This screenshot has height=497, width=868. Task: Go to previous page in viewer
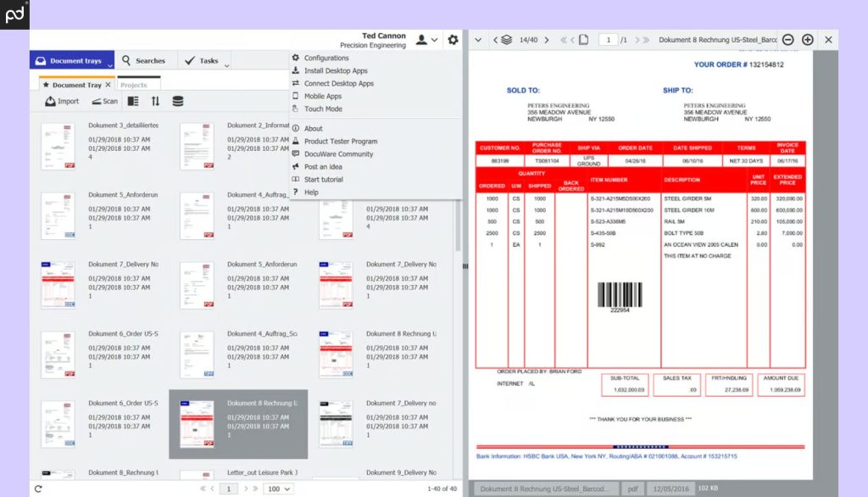(x=572, y=40)
